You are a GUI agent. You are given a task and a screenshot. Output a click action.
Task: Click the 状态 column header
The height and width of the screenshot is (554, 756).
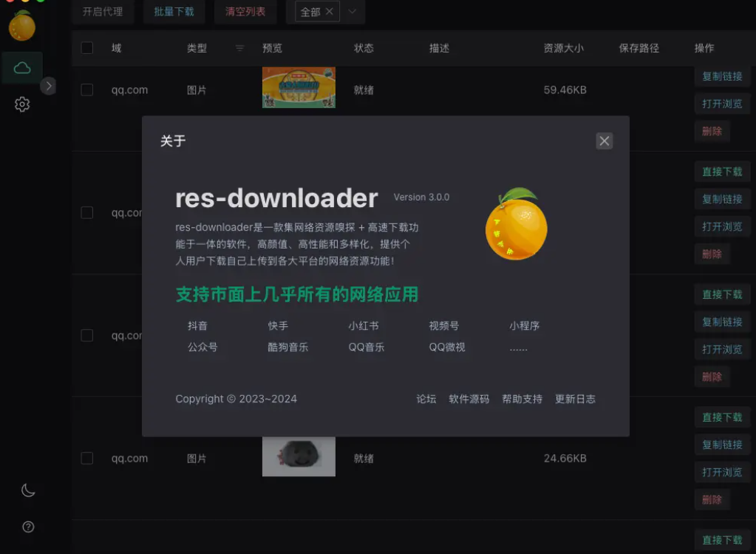[364, 48]
